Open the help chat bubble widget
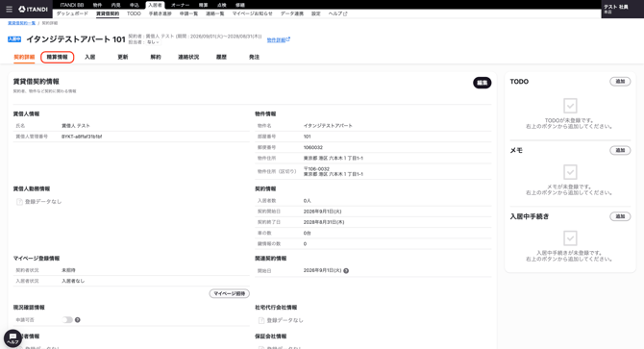The height and width of the screenshot is (349, 644). point(12,338)
